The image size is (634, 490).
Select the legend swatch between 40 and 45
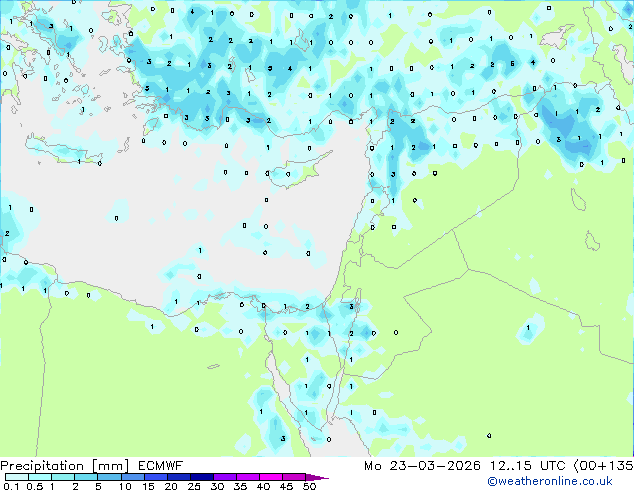271,477
